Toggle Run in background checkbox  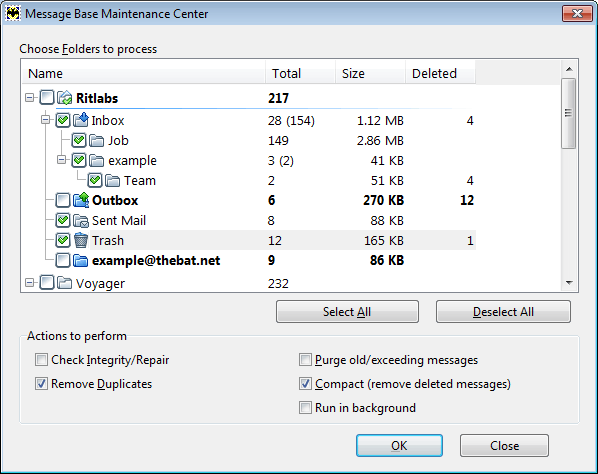coord(305,408)
